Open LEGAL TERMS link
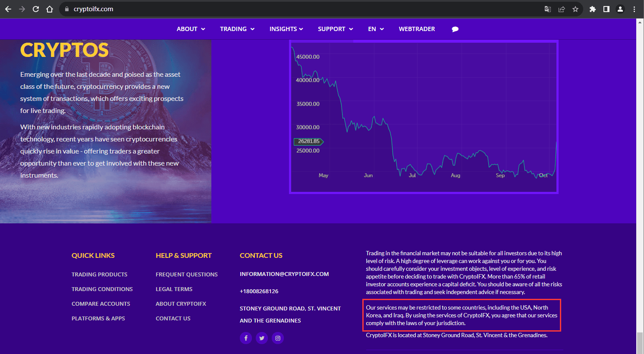Viewport: 644px width, 354px height. coord(174,289)
